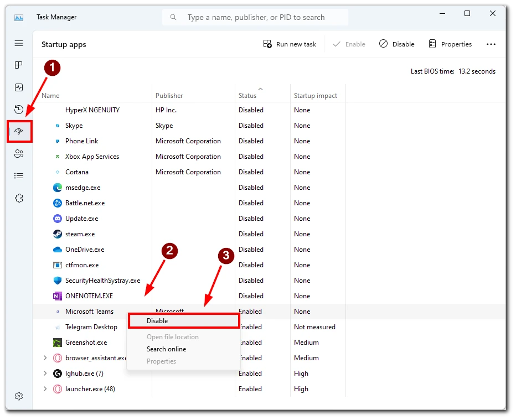Click the SecurityHealthSystray shield icon
The height and width of the screenshot is (420, 516).
pos(58,280)
